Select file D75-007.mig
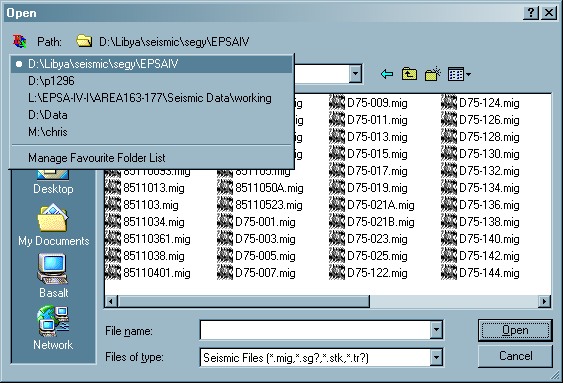Viewport: 564px width, 385px height. (256, 273)
